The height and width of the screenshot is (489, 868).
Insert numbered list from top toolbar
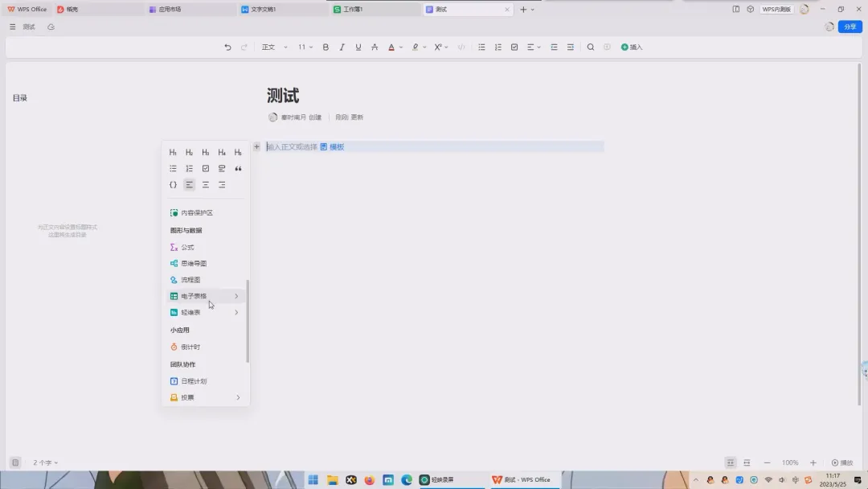498,47
